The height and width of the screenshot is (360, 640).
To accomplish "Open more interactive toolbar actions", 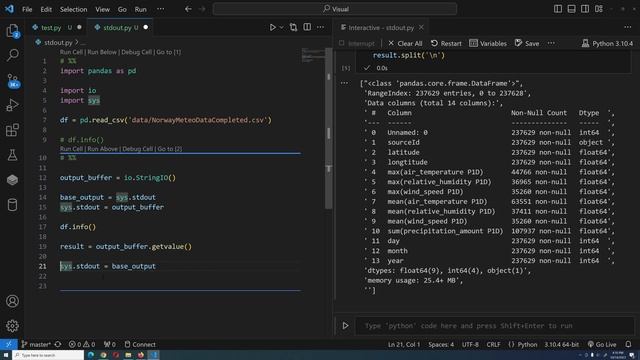I will point(551,43).
